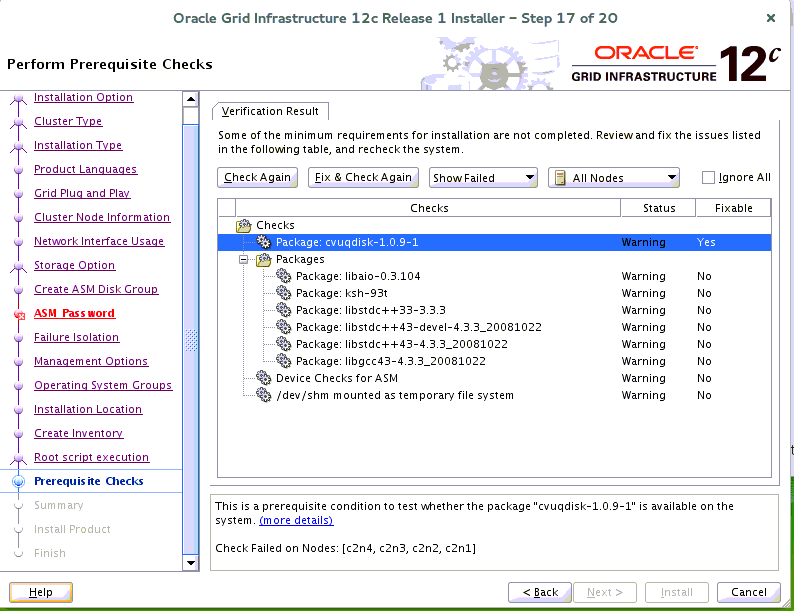The width and height of the screenshot is (794, 611).
Task: Click the Help button
Action: click(41, 592)
